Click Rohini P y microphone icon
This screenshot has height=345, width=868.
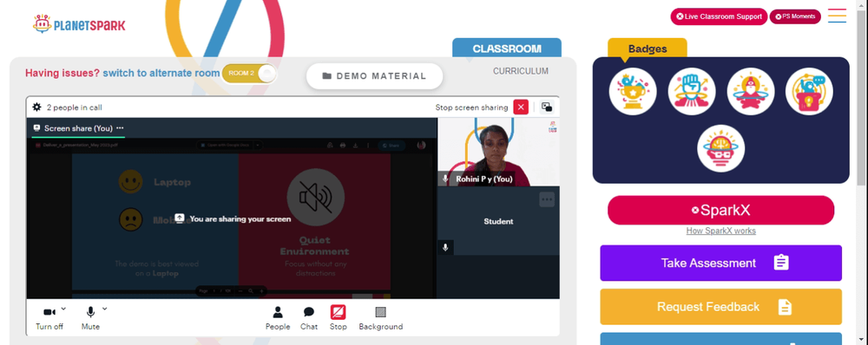445,179
